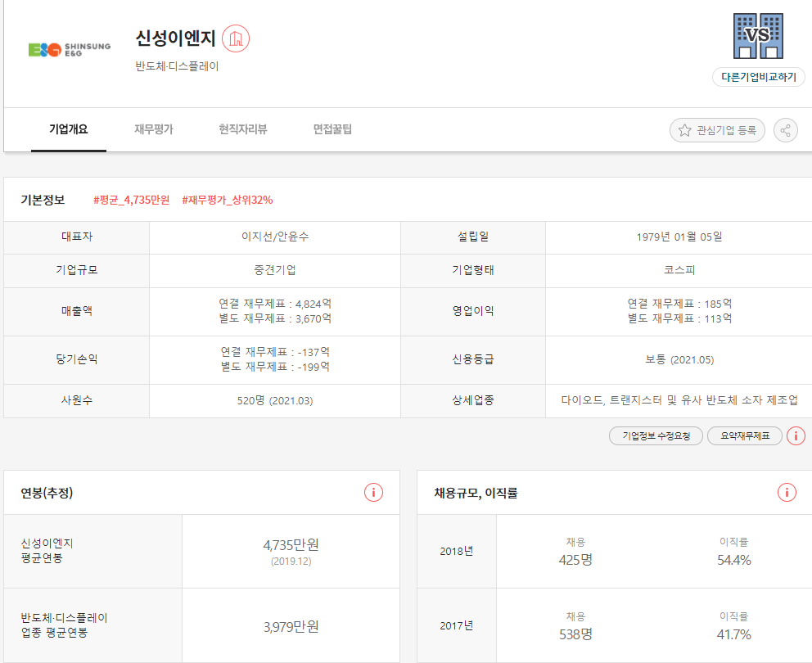Viewport: 812px width, 663px height.
Task: Open the info icon in 채용규모, 이직률 panel
Action: pyautogui.click(x=787, y=492)
